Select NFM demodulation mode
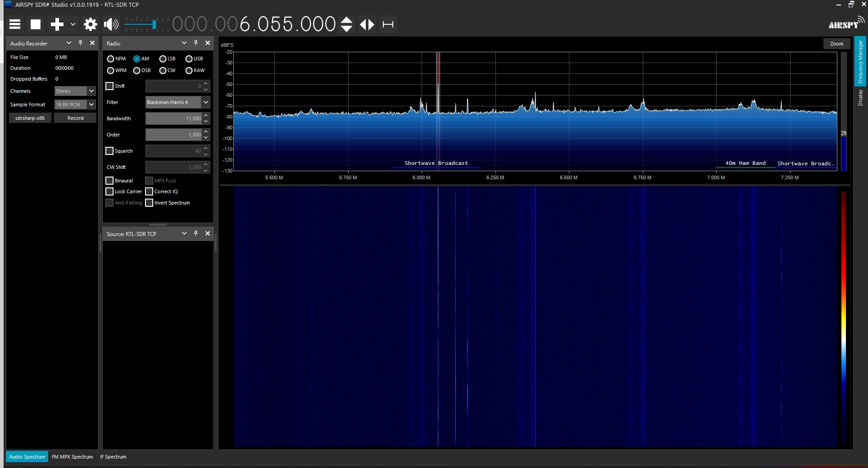Viewport: 868px width, 468px height. click(116, 59)
